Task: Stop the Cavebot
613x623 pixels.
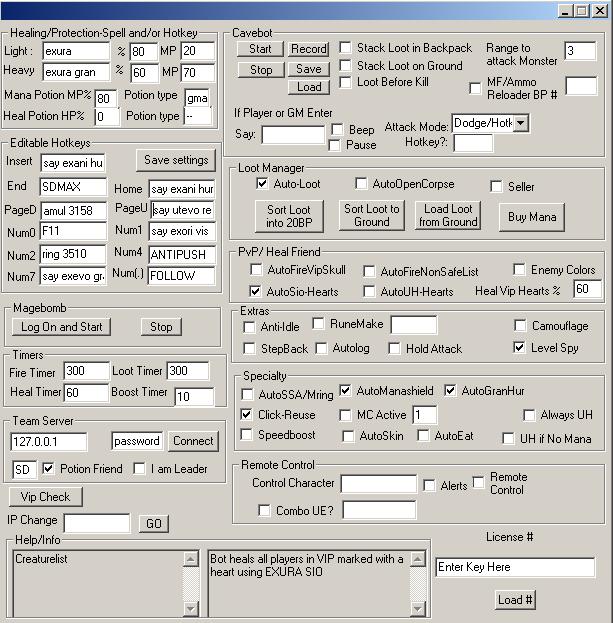Action: (x=261, y=70)
